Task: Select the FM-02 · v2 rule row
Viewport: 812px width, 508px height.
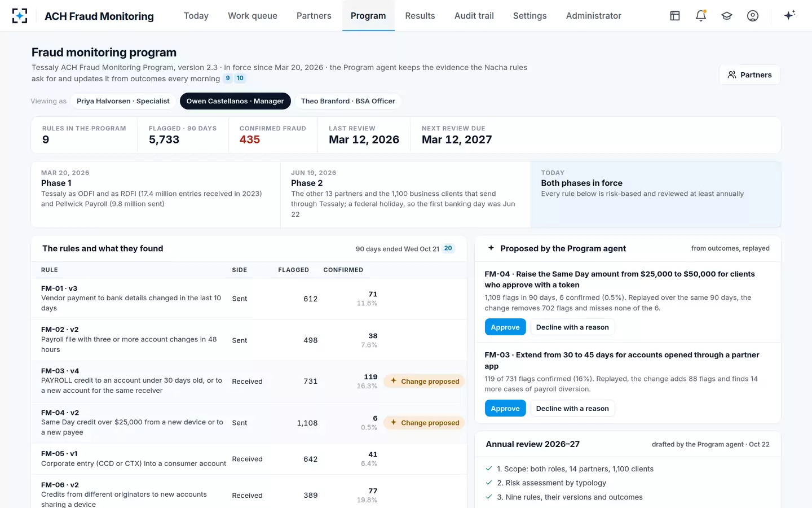Action: pyautogui.click(x=249, y=340)
